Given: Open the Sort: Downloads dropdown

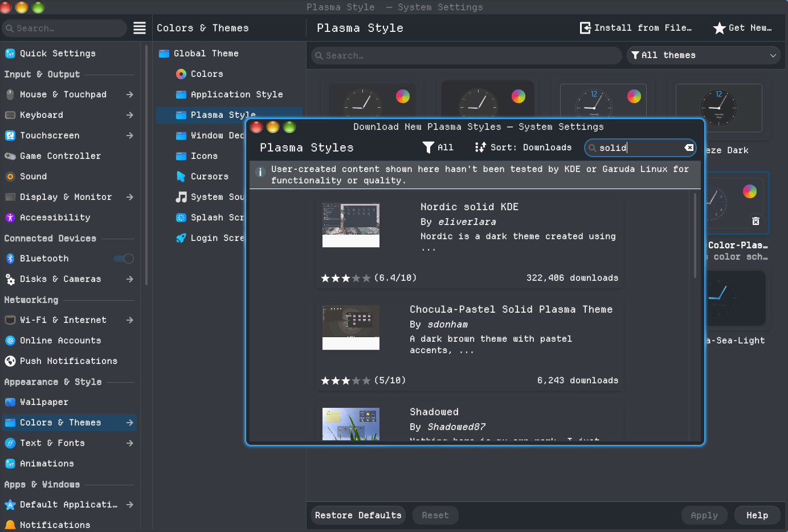Looking at the screenshot, I should pos(523,148).
